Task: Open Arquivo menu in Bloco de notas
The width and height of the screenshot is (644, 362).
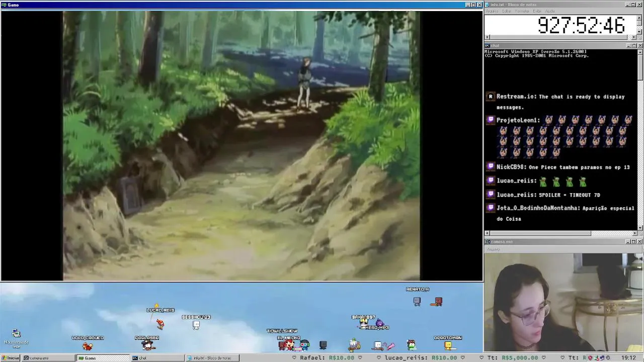Action: [x=492, y=11]
